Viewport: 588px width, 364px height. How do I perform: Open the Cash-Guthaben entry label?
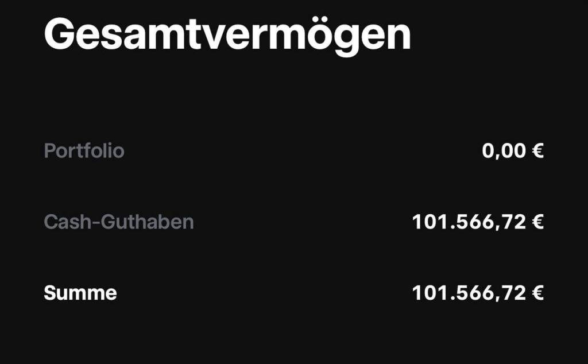click(x=119, y=222)
